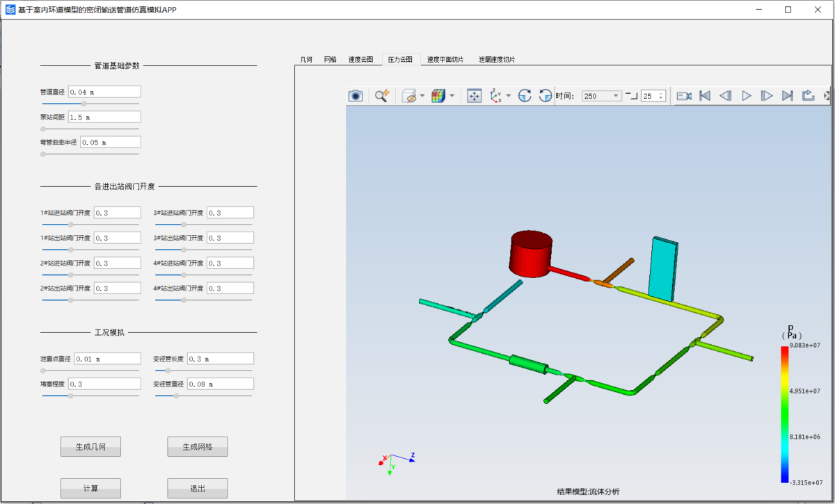Expand the coordinate axes view dropdown arrow
This screenshot has height=504, width=835.
pos(508,96)
